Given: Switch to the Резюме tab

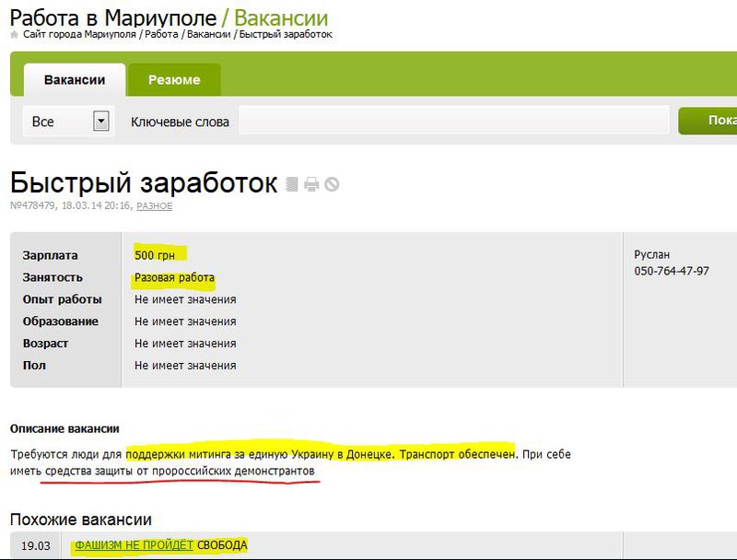Looking at the screenshot, I should pos(174,80).
